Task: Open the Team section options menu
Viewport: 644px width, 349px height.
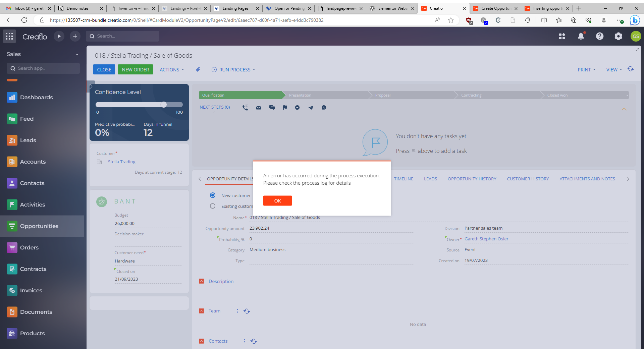Action: [237, 311]
